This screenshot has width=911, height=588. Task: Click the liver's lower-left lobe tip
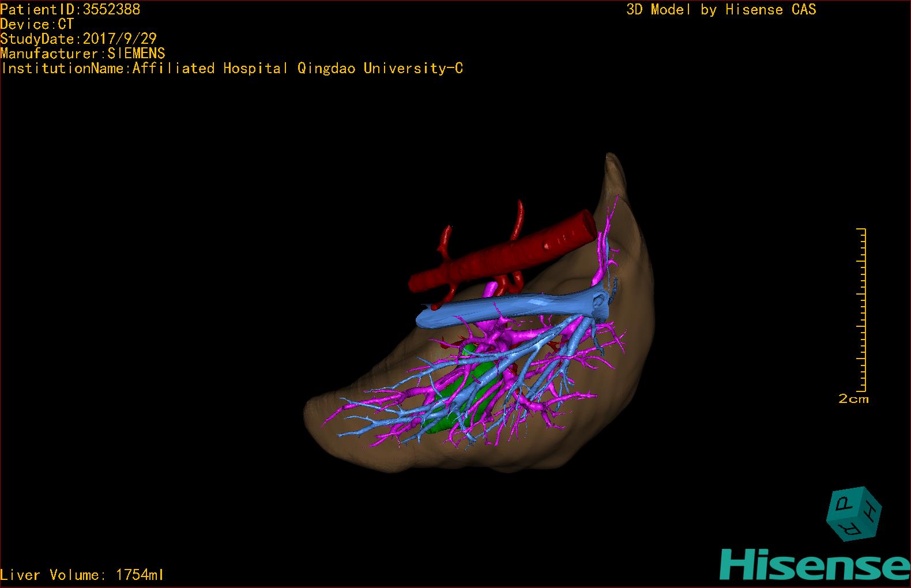314,414
